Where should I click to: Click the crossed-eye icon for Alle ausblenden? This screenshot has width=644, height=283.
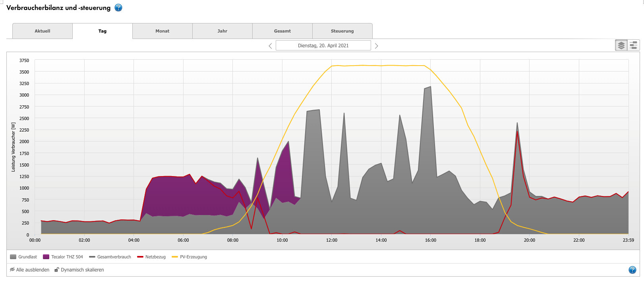[12, 269]
